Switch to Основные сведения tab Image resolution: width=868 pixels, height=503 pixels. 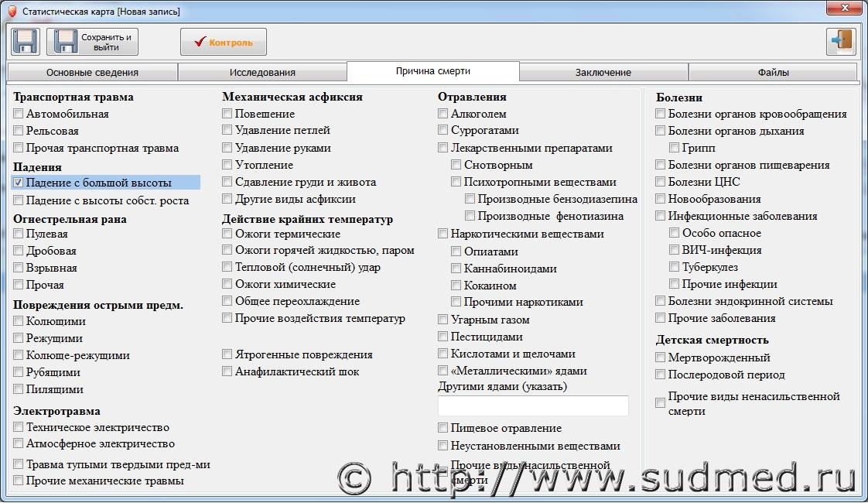(92, 73)
